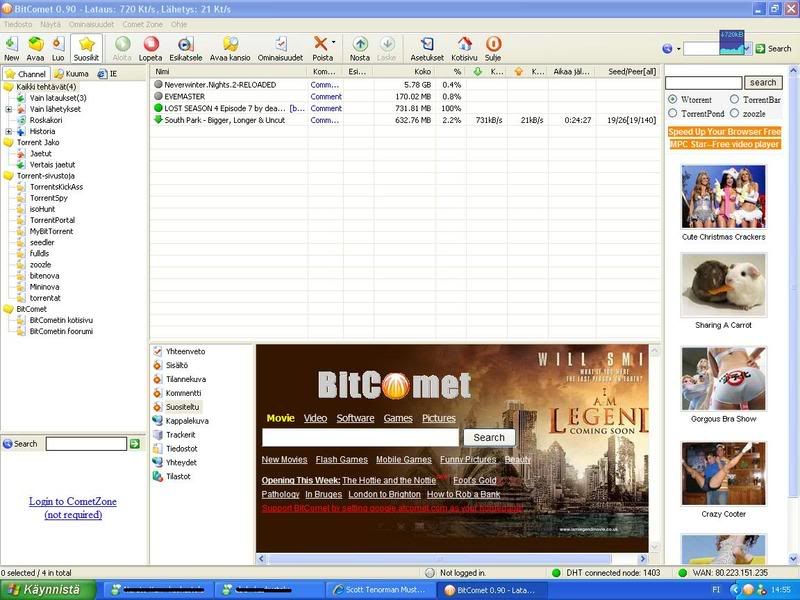Screen dimensions: 800x600
Task: Open the Comet Zone menu
Action: [144, 24]
